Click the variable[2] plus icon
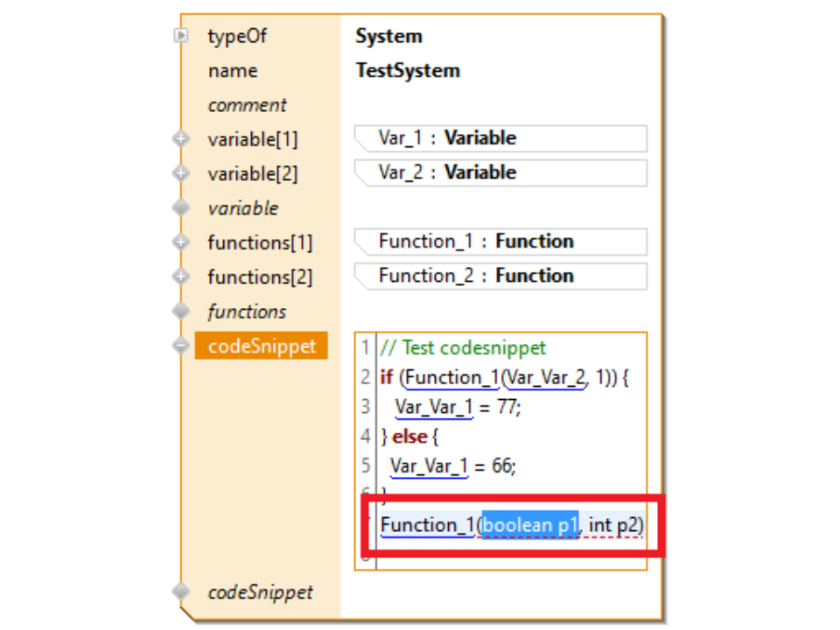Screen dimensions: 840x630 click(181, 173)
